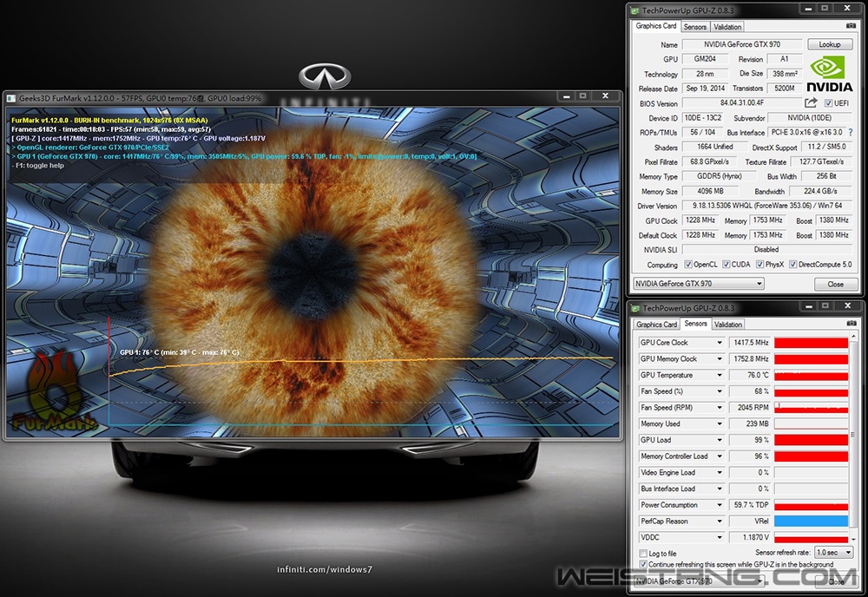Viewport: 868px width, 597px height.
Task: Open the Fan Speed (%) sensor dropdown
Action: (x=720, y=391)
